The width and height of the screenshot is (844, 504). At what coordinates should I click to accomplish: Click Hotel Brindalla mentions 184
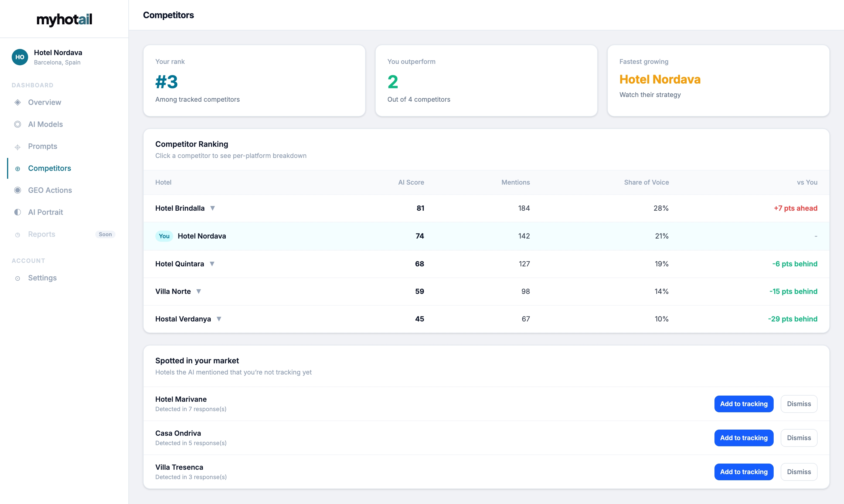[524, 208]
